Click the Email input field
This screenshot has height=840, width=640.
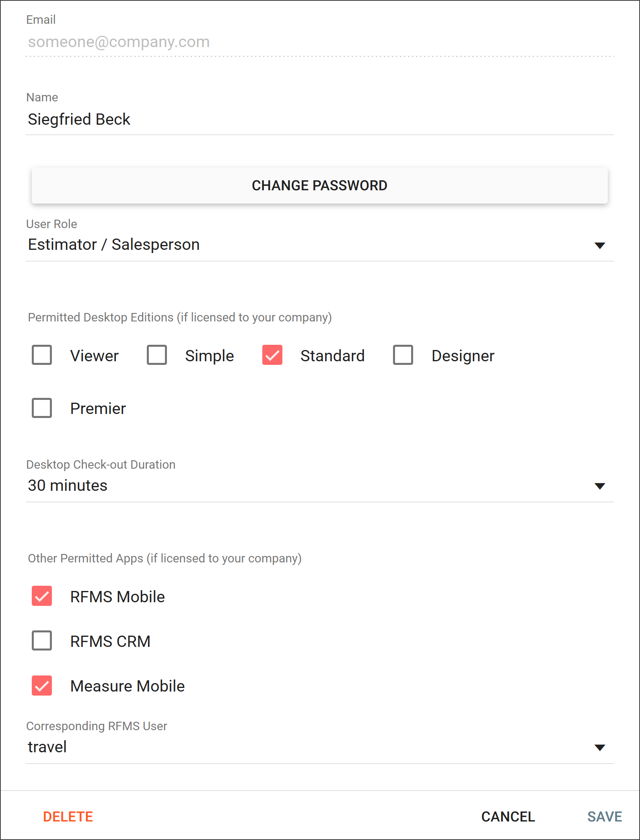tap(319, 42)
